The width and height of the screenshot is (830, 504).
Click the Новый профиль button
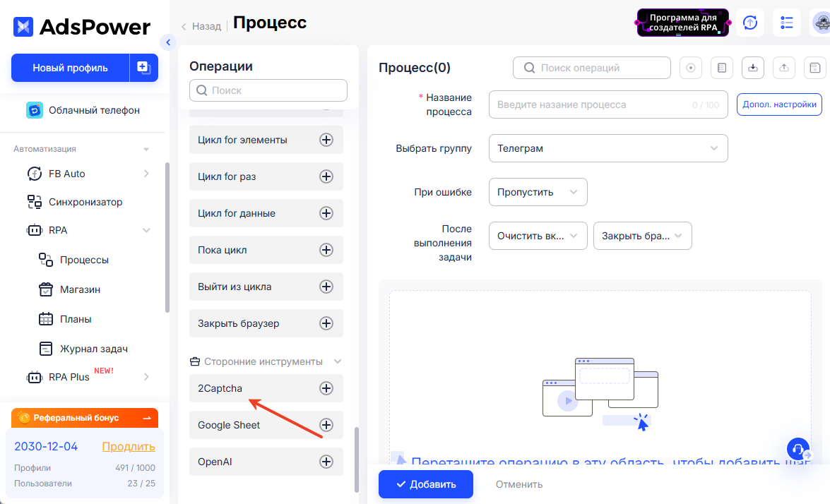coord(71,68)
